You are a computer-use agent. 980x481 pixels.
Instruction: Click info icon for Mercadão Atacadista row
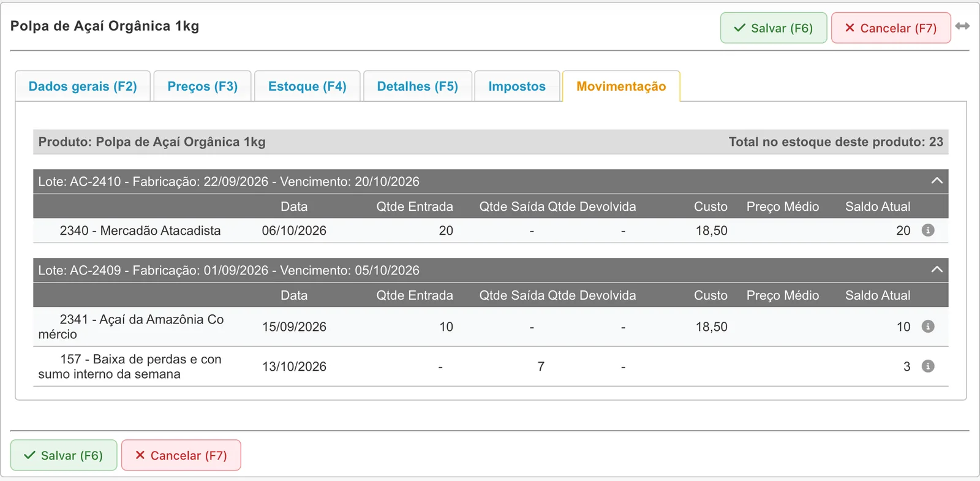928,230
